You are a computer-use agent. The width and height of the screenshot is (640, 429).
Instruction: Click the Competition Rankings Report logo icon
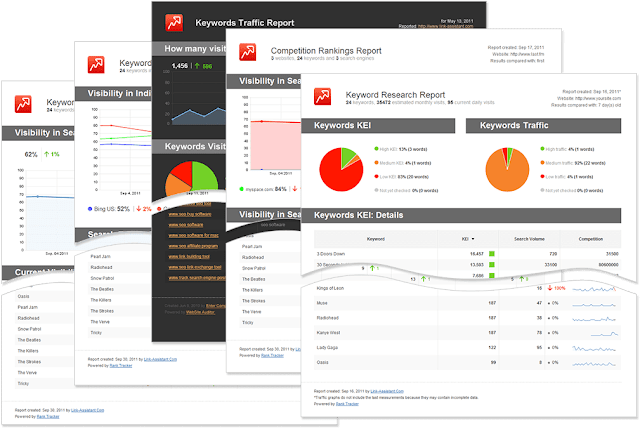(x=247, y=52)
